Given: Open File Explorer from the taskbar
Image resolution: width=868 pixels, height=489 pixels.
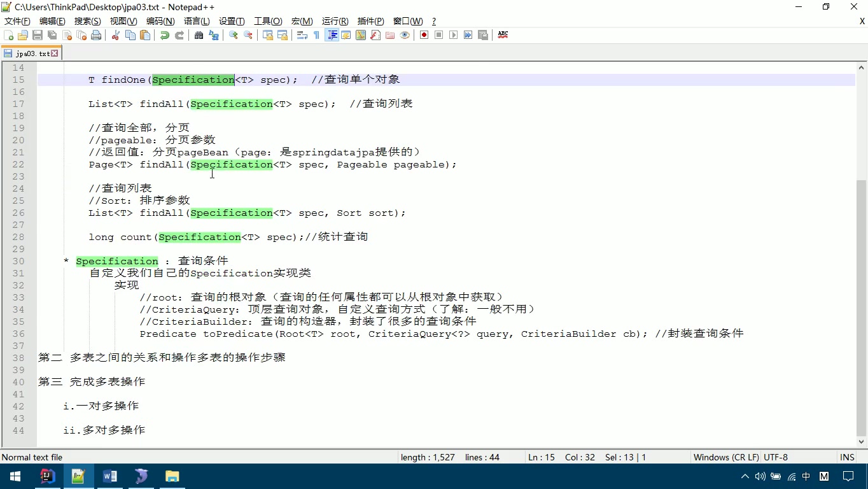Looking at the screenshot, I should click(172, 476).
